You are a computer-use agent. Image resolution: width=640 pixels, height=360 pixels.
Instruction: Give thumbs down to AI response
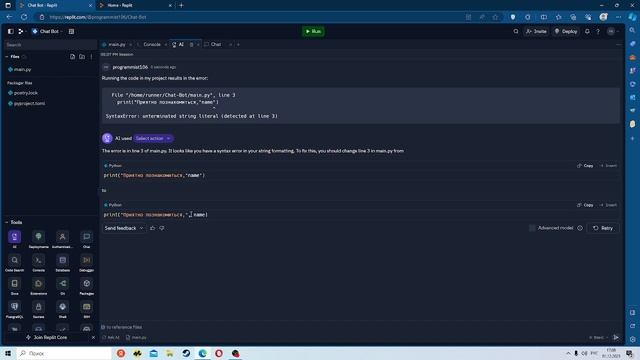[162, 228]
